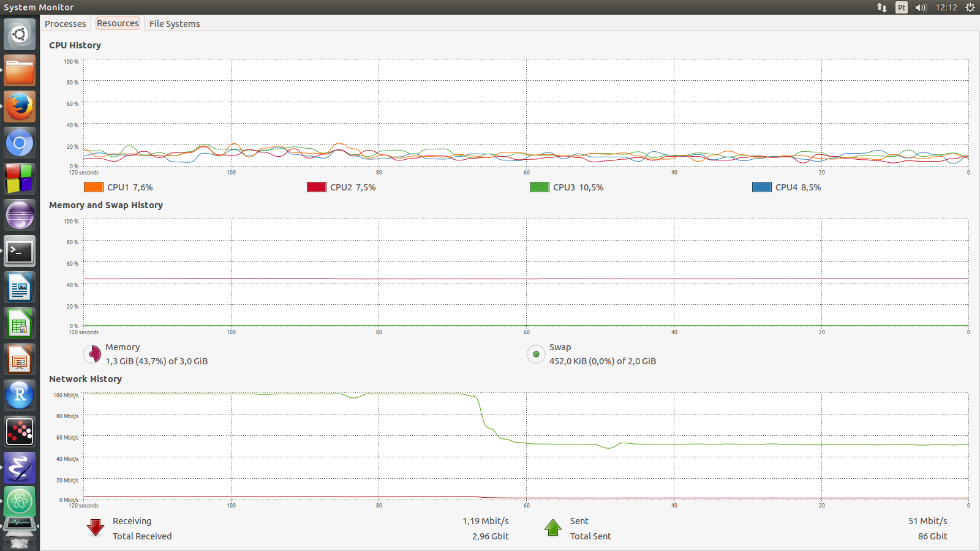Open the Files manager from the dock

click(x=20, y=70)
